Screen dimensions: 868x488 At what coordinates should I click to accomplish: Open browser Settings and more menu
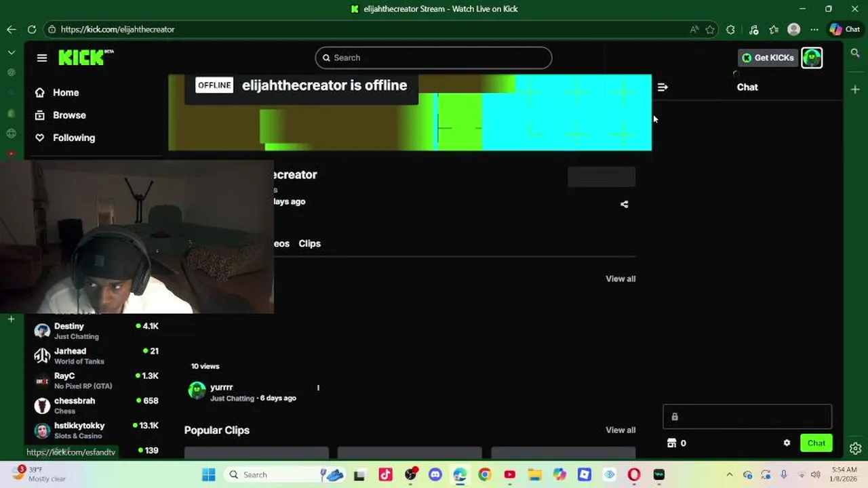tap(814, 29)
